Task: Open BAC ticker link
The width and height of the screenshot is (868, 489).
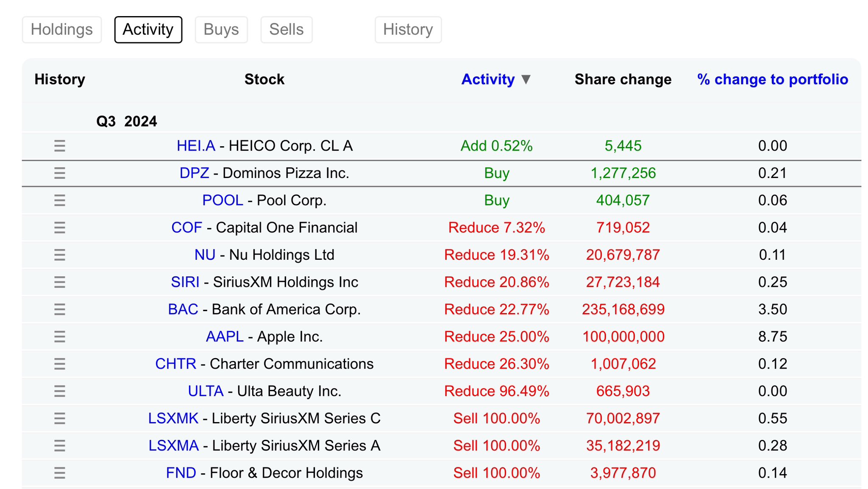Action: 183,309
